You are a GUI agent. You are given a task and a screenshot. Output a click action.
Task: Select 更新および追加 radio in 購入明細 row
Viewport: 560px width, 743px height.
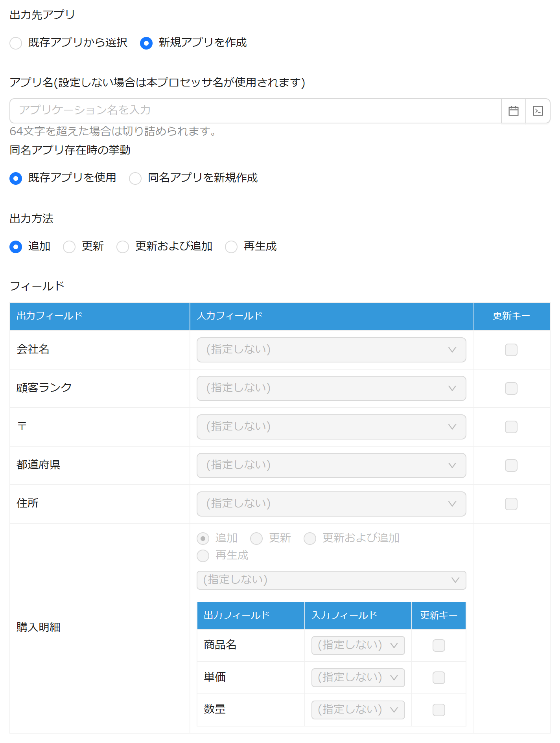point(310,538)
